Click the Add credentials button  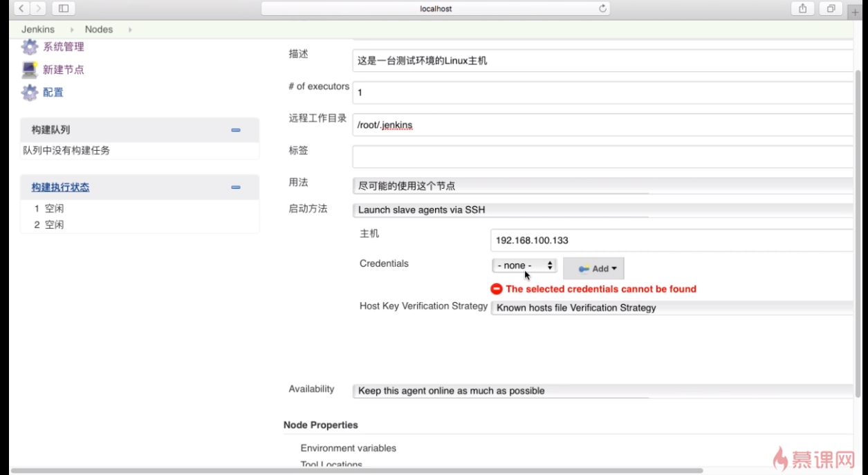click(593, 269)
